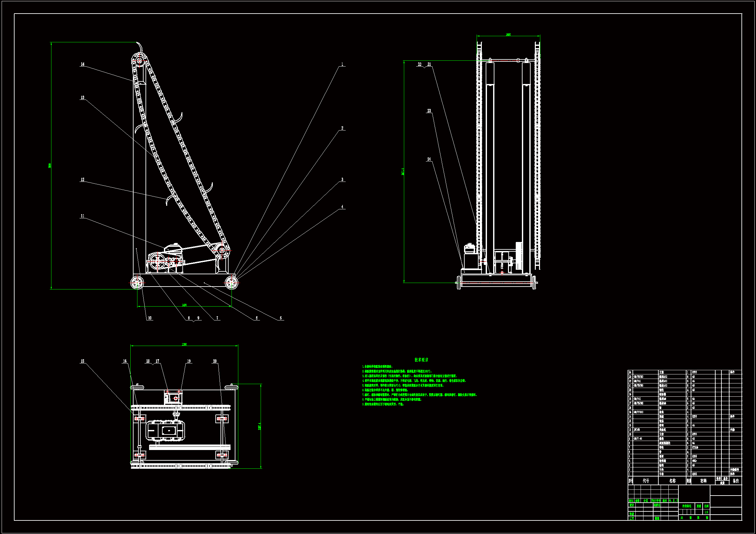Select part callout number 1 label
The image size is (756, 534).
[x=342, y=64]
